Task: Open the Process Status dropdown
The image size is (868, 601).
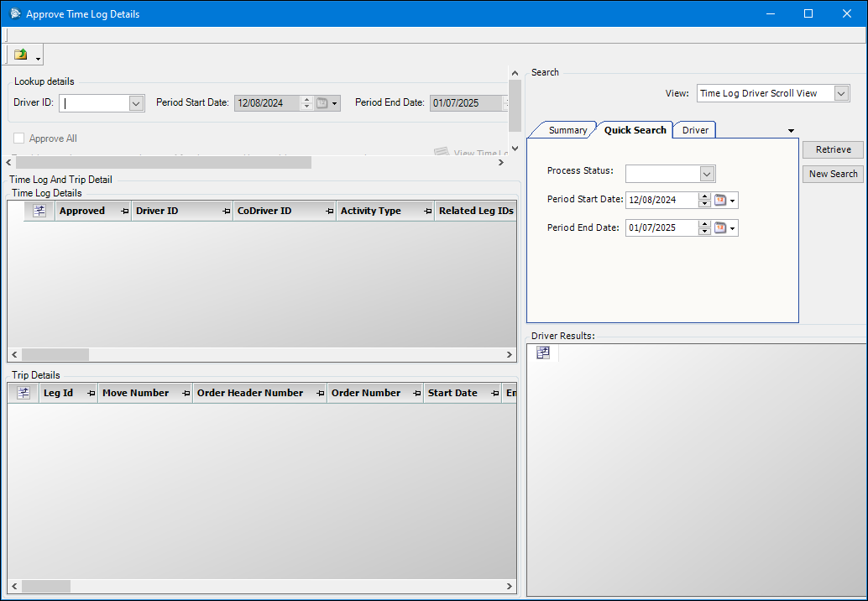Action: coord(707,174)
